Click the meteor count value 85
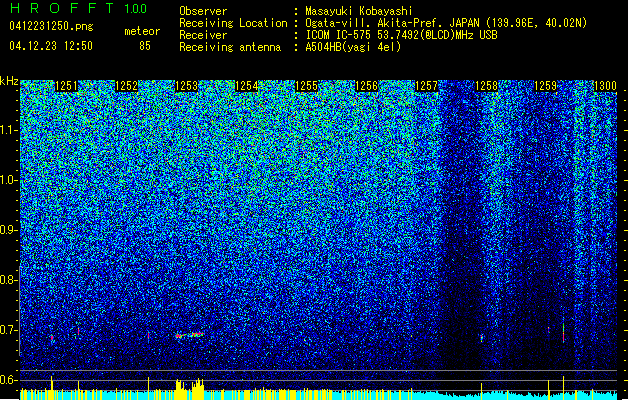 (145, 46)
